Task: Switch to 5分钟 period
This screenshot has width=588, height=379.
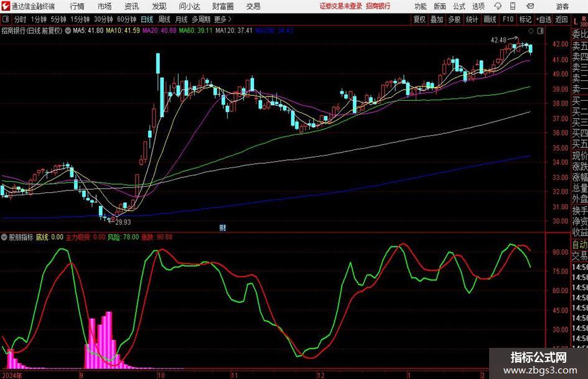Action: coord(58,19)
